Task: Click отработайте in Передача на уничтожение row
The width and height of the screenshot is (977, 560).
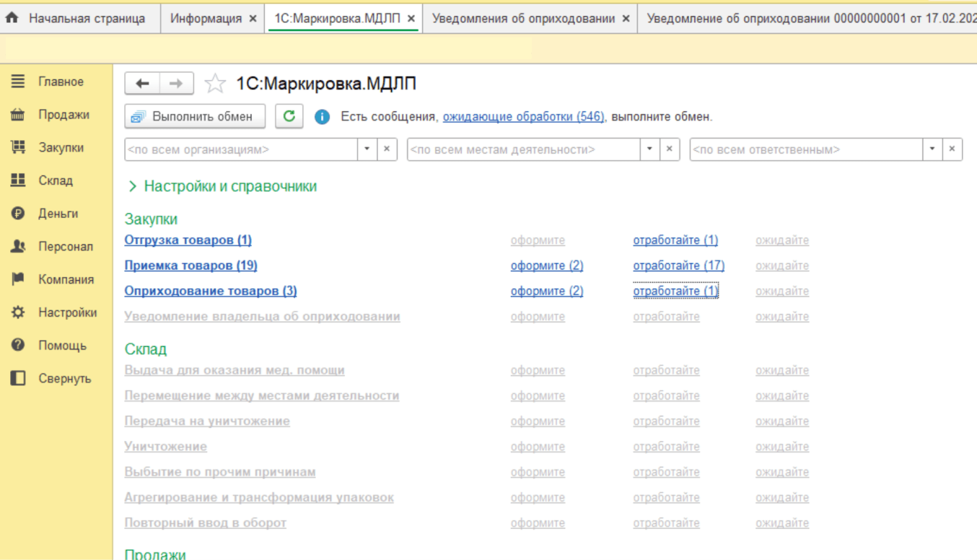Action: (x=666, y=421)
